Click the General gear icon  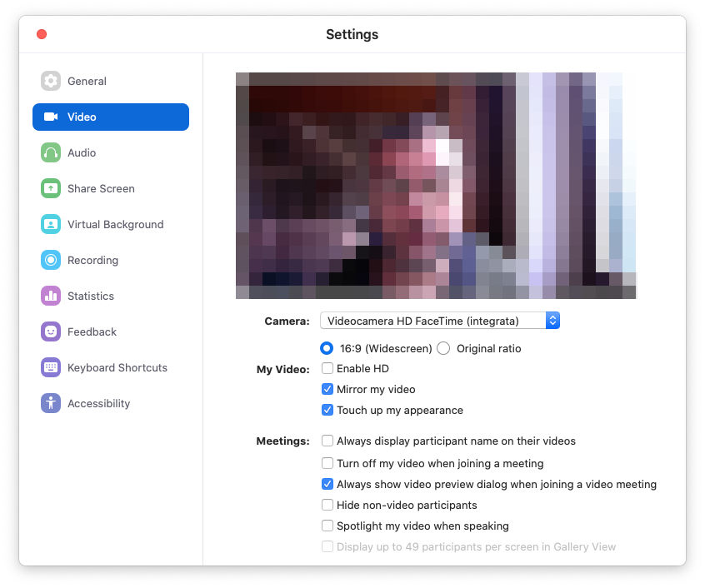(x=51, y=81)
